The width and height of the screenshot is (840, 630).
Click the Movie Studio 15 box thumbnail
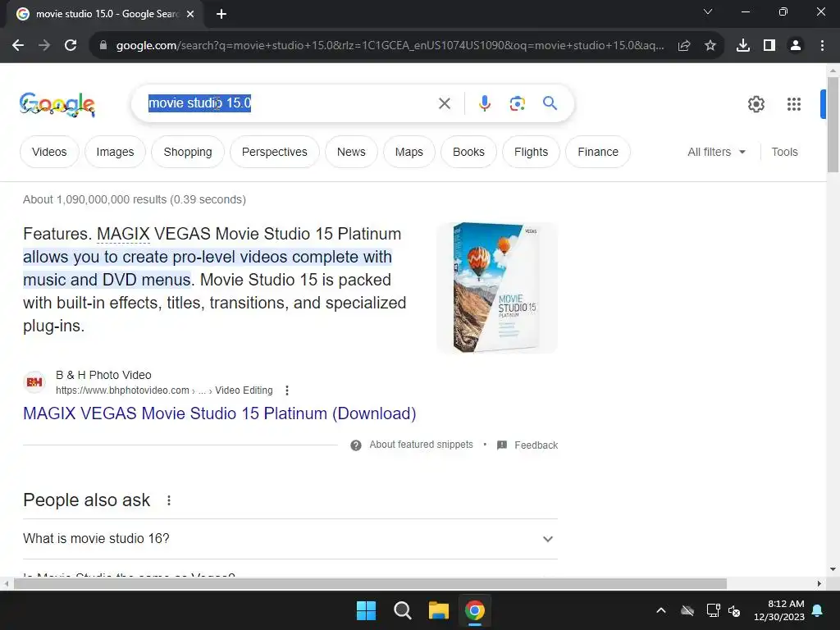tap(497, 288)
